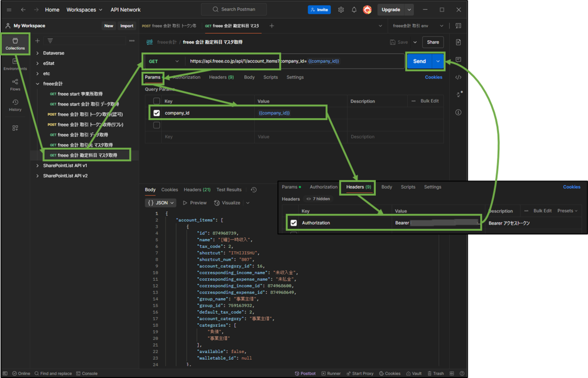Image resolution: width=588 pixels, height=378 pixels.
Task: Click the configure sidebar apps grid icon
Action: 15,128
